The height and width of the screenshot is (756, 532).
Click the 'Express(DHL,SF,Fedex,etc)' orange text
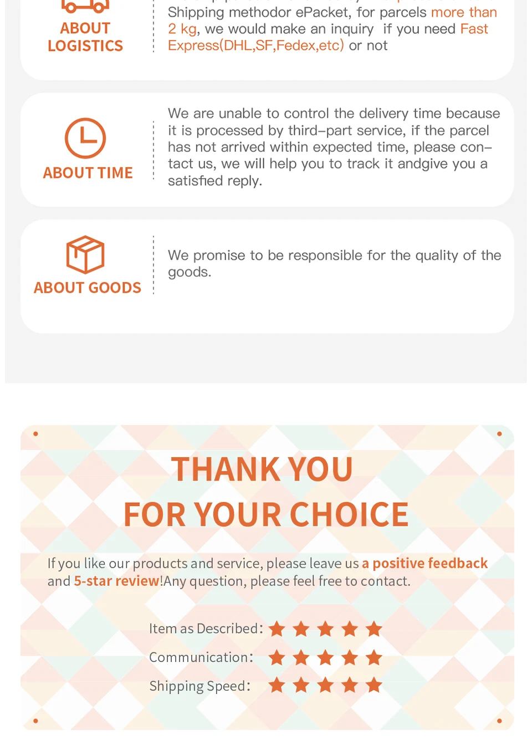(256, 45)
